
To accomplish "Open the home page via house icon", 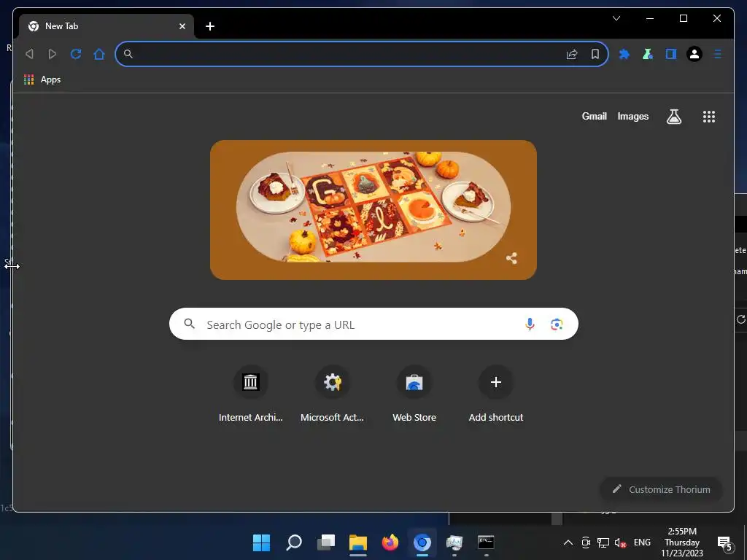I will point(99,54).
